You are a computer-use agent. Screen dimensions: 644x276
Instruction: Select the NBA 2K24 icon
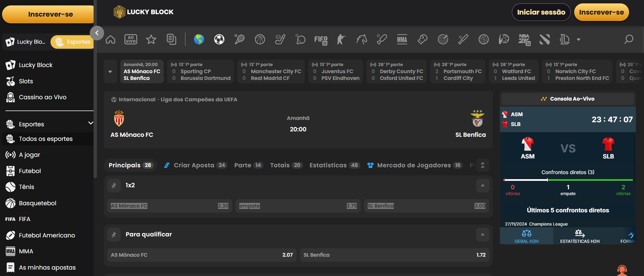click(x=524, y=40)
